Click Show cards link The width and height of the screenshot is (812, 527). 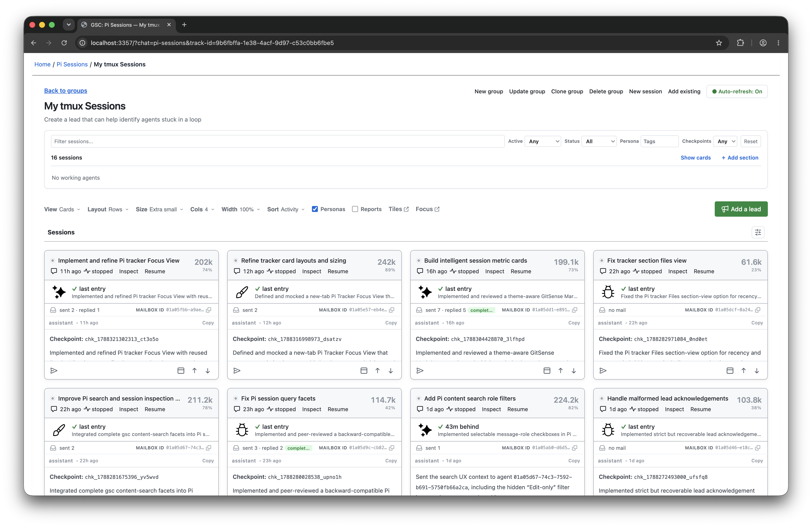coord(696,157)
